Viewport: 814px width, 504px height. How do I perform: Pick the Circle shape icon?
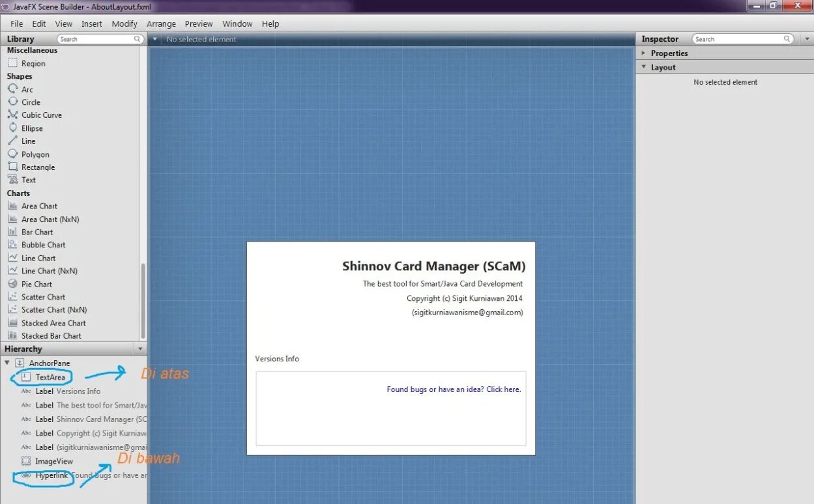tap(12, 102)
